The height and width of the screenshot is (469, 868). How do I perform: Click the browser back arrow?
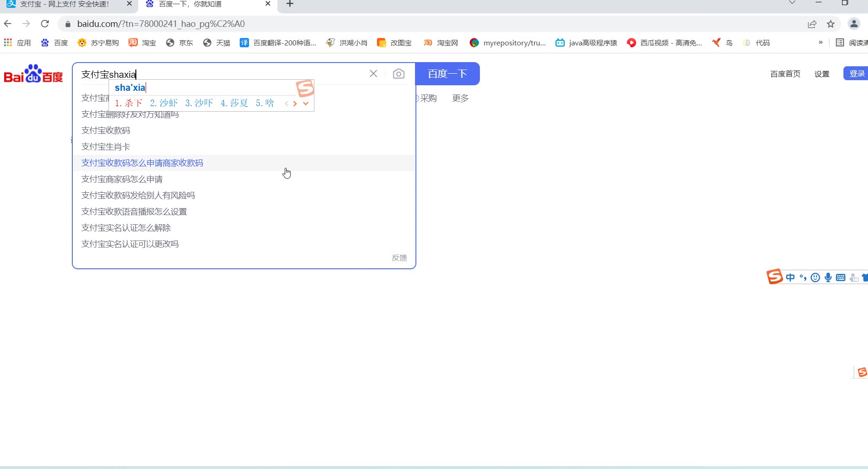[8, 24]
